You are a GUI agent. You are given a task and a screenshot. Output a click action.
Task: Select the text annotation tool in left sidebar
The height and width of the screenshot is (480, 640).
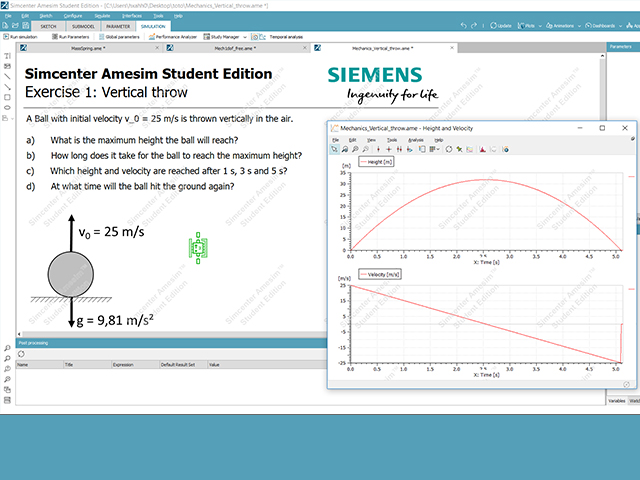7,56
